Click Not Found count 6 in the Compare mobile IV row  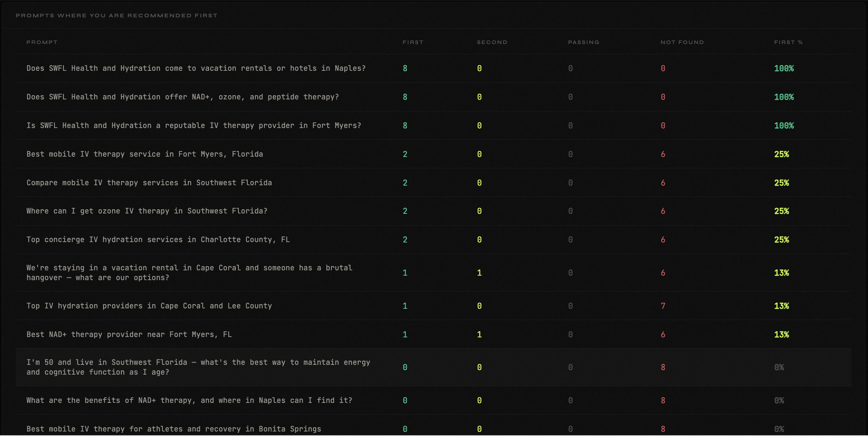point(663,183)
